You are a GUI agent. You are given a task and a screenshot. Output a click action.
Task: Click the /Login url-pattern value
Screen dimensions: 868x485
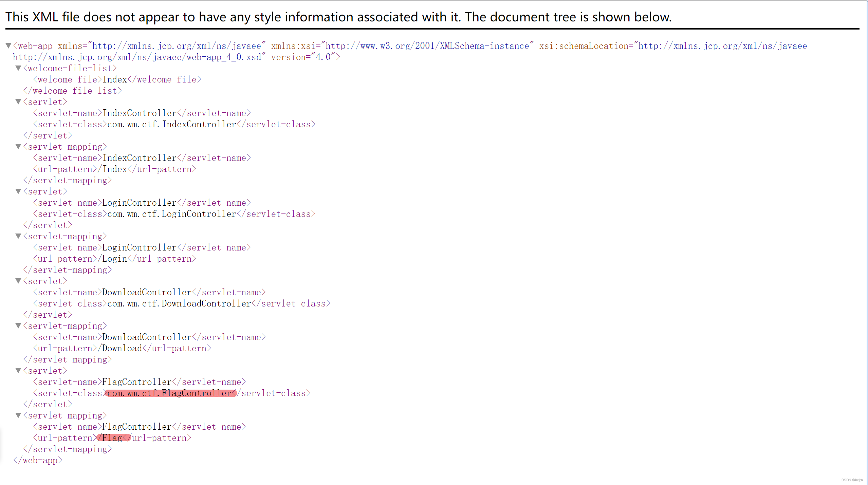[112, 259]
